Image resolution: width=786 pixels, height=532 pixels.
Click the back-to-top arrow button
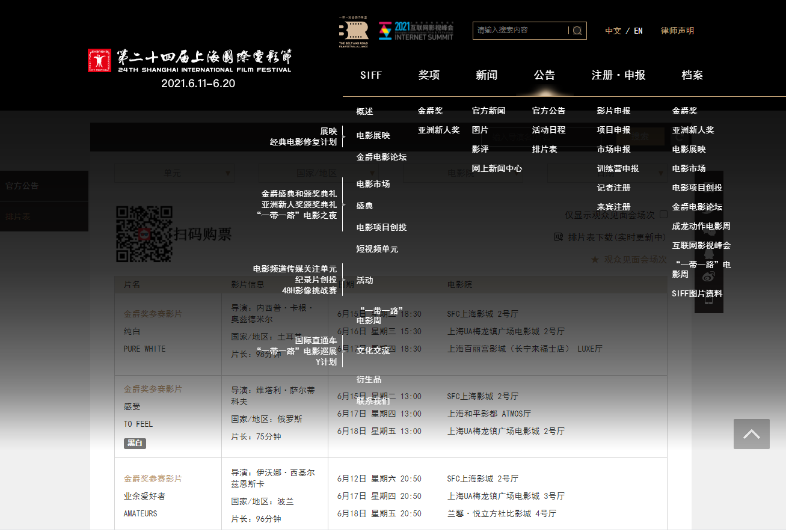pyautogui.click(x=752, y=434)
